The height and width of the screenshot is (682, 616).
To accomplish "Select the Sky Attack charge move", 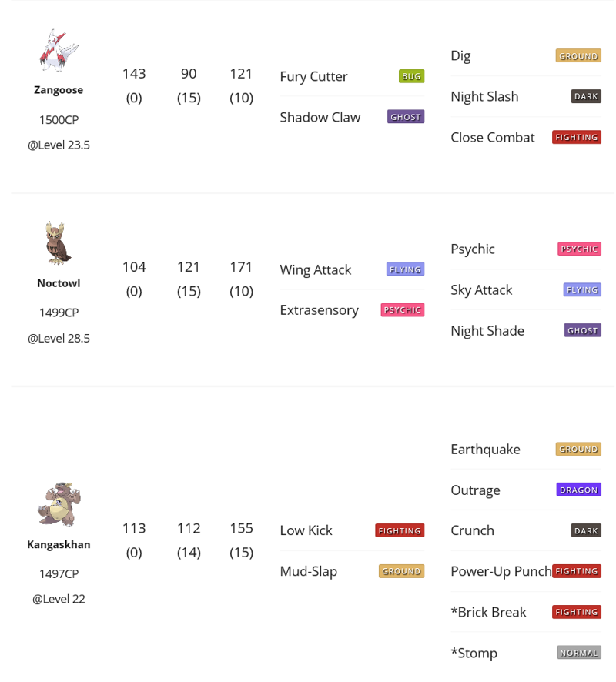I will point(481,290).
